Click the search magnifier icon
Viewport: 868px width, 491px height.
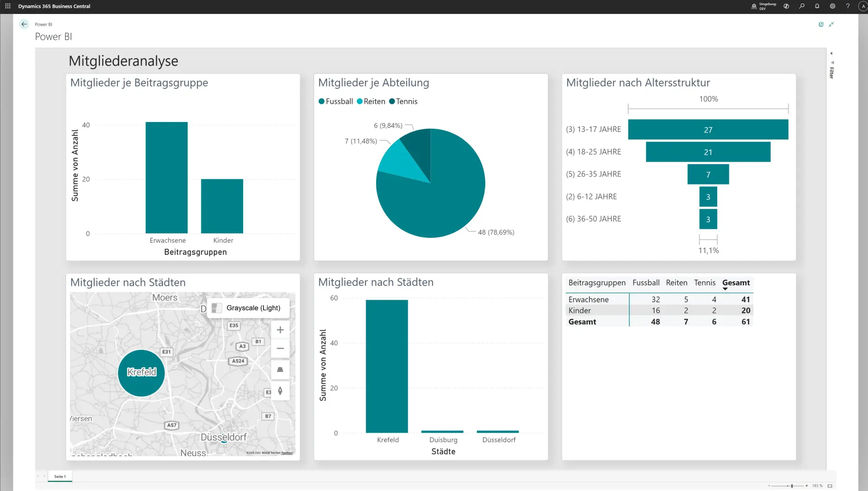pyautogui.click(x=801, y=6)
